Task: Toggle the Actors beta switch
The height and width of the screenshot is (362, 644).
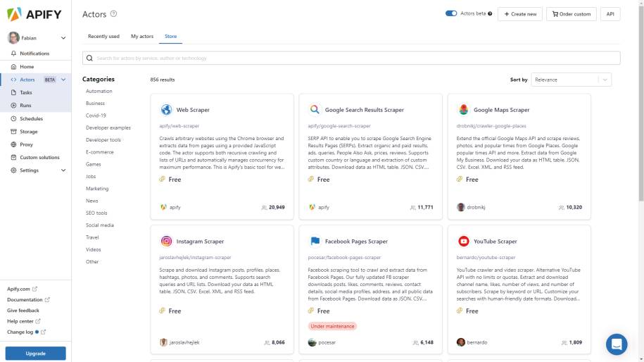Action: [451, 13]
